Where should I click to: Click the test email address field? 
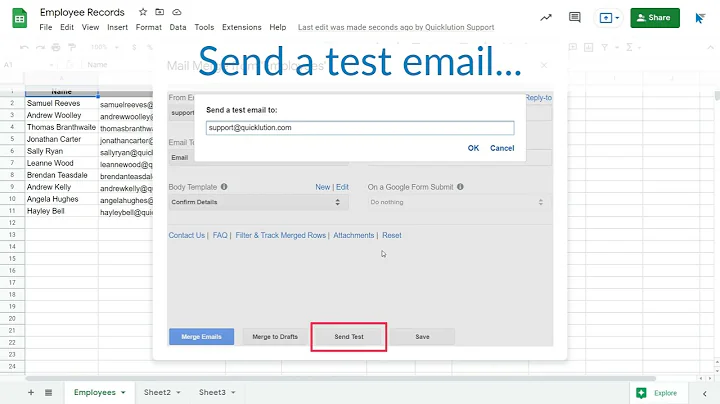click(x=360, y=128)
